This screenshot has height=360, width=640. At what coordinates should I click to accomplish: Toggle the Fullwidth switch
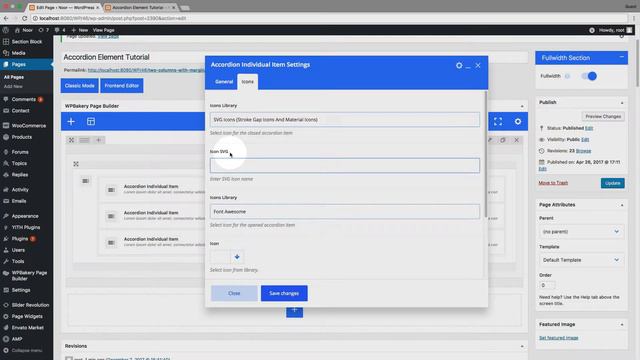click(x=589, y=76)
